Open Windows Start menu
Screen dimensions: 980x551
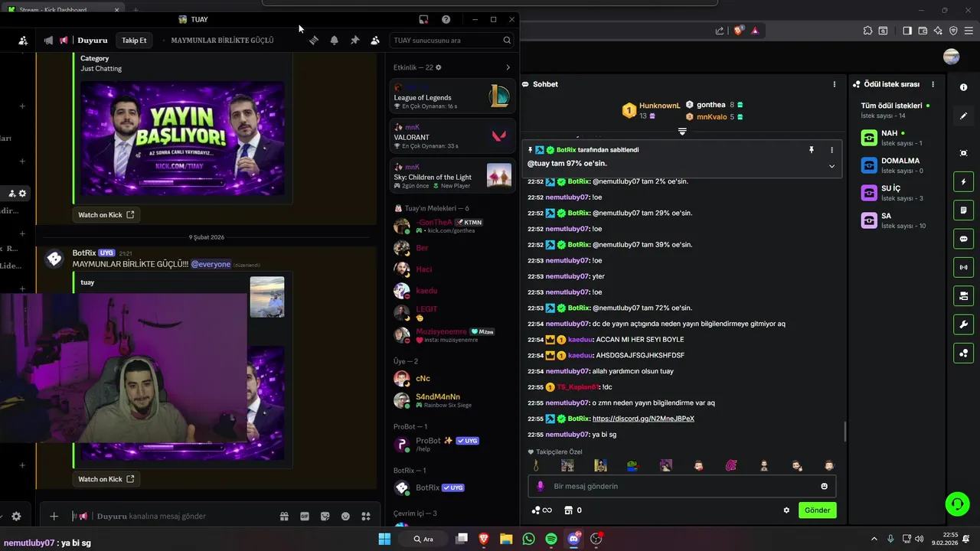coord(384,539)
